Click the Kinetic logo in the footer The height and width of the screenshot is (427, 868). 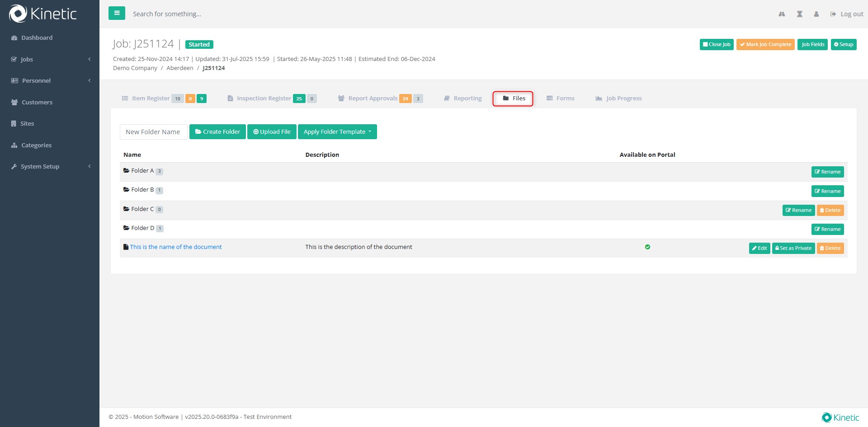(x=840, y=418)
